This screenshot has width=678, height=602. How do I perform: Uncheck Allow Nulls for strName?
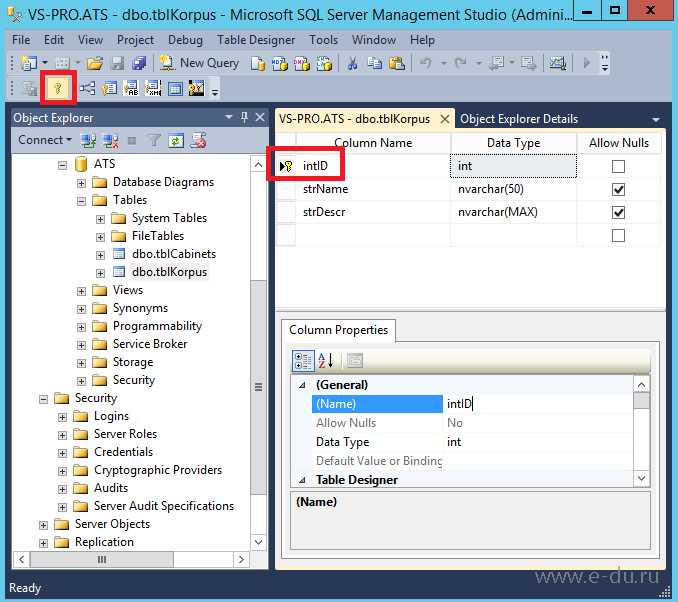(618, 190)
